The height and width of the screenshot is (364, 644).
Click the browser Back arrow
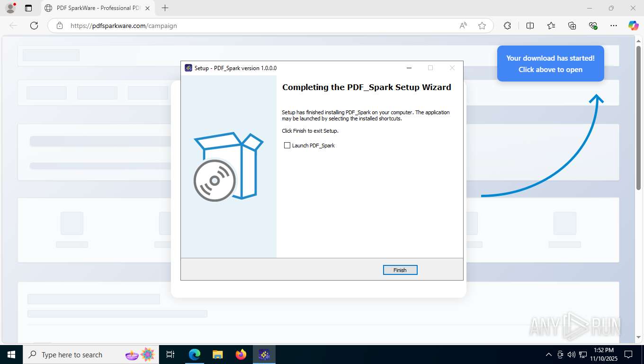tap(13, 26)
